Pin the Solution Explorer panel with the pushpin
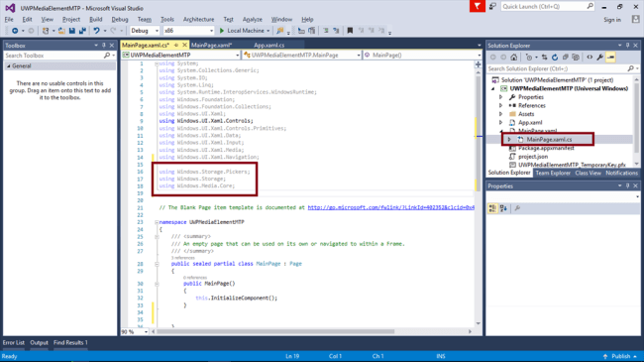The height and width of the screenshot is (362, 644). coord(627,46)
